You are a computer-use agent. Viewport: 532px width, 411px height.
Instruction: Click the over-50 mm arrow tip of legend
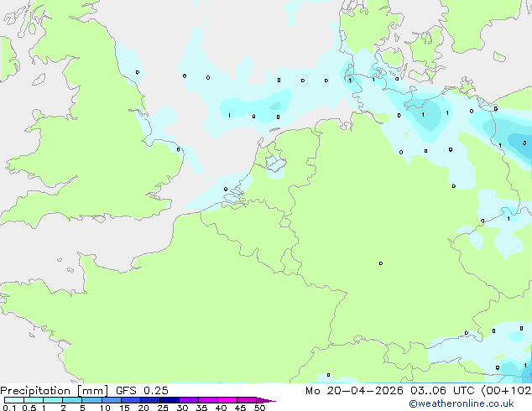point(266,400)
